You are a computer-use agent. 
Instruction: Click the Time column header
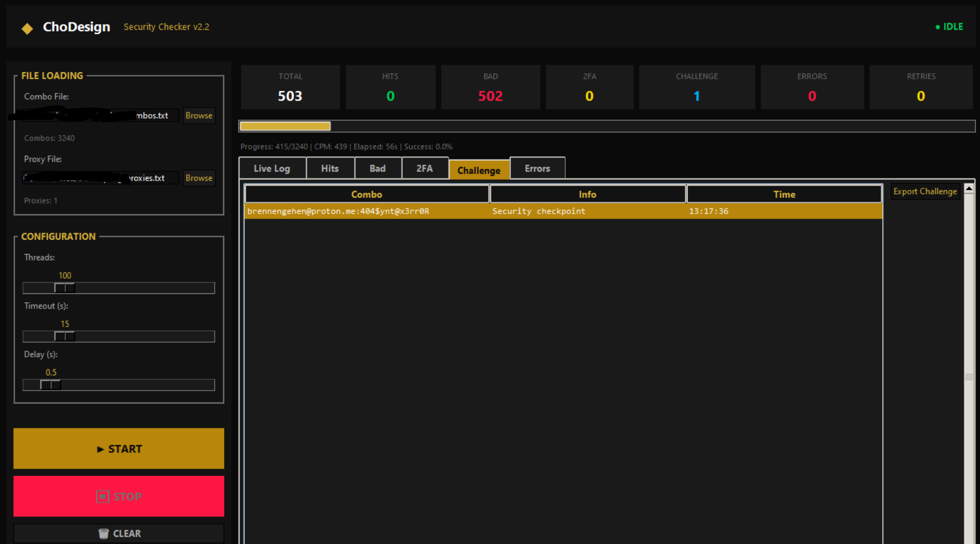(784, 194)
